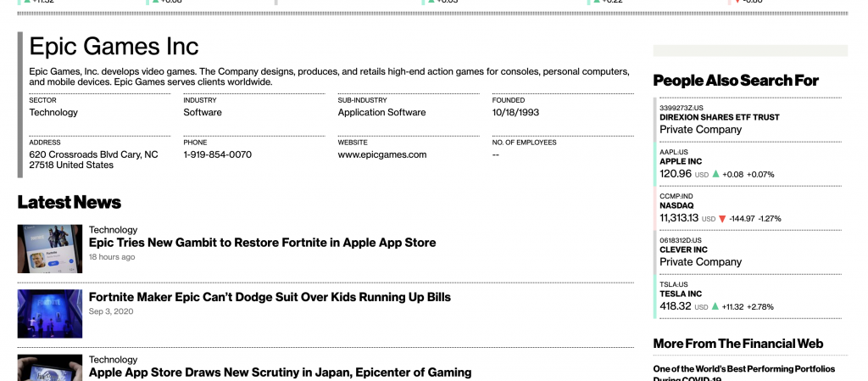Viewport: 868px width, 381px height.
Task: Click Apple's green up arrow indicator
Action: tap(715, 174)
